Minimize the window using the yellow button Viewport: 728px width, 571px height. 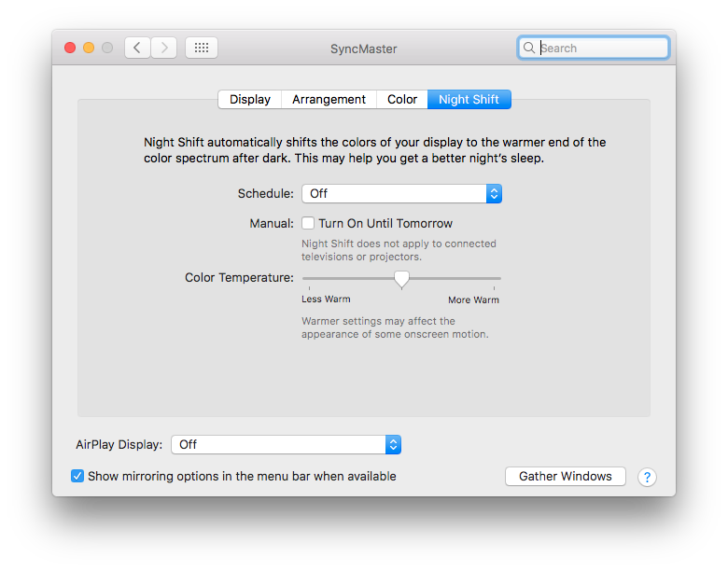pyautogui.click(x=89, y=48)
